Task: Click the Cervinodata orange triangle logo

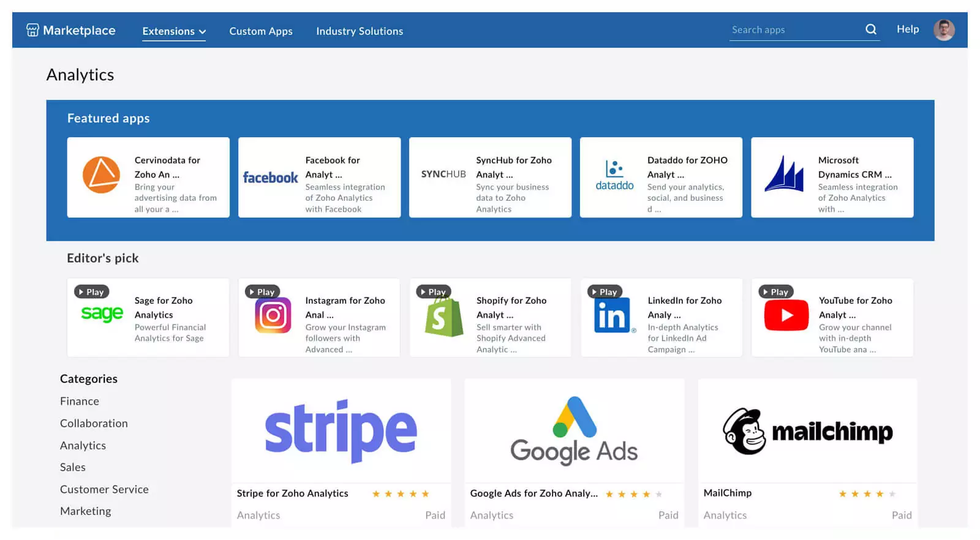Action: tap(101, 174)
